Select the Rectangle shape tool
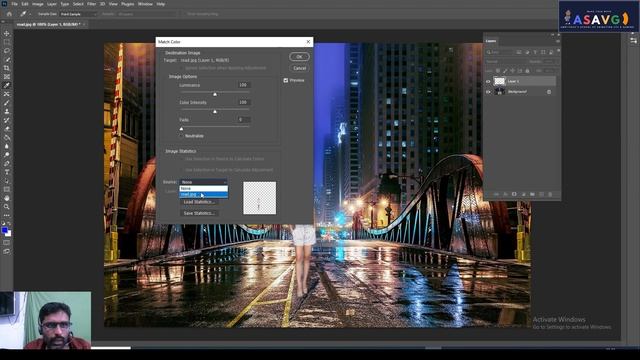640x360 pixels. [x=7, y=189]
